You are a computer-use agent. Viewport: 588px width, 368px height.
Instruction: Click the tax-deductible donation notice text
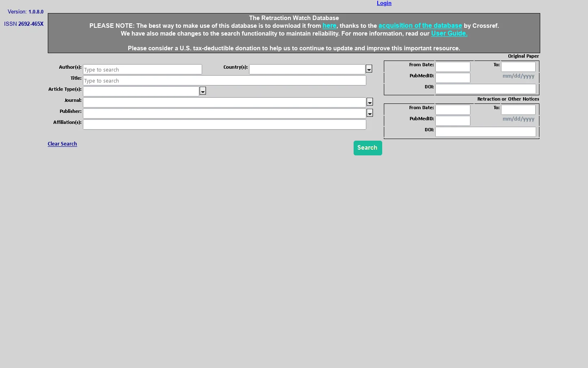[x=294, y=48]
